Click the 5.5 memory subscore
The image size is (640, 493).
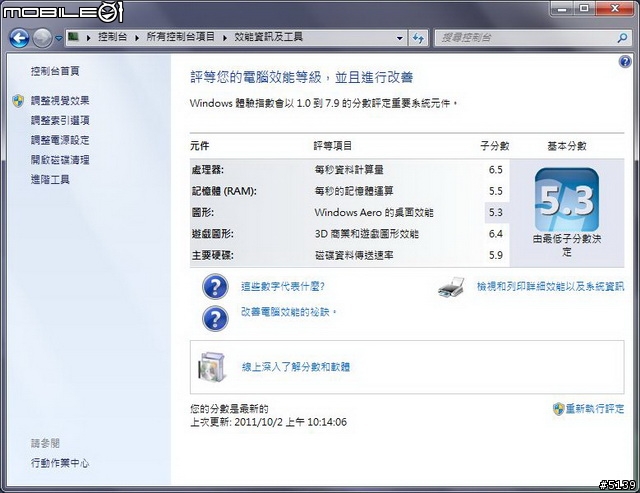click(496, 191)
